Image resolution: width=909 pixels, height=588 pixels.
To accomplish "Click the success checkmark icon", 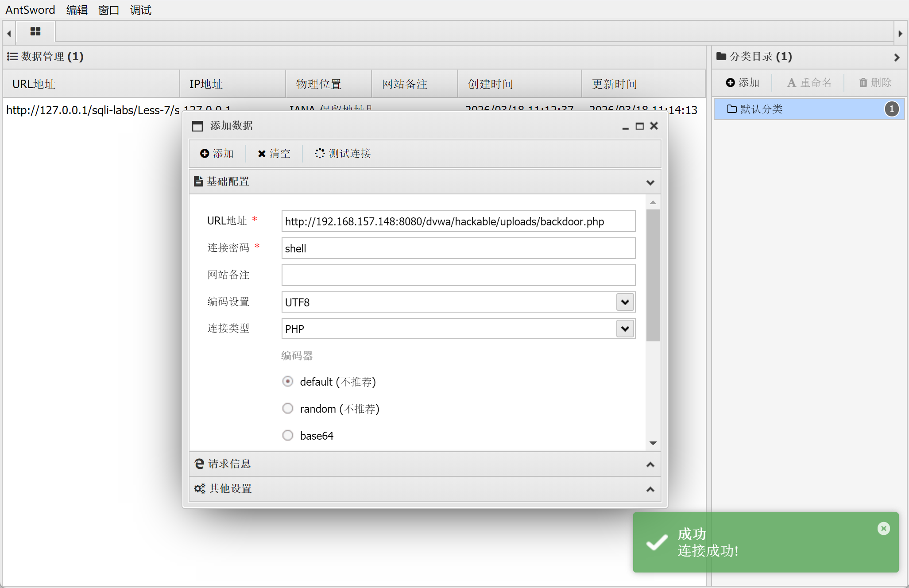I will (657, 542).
